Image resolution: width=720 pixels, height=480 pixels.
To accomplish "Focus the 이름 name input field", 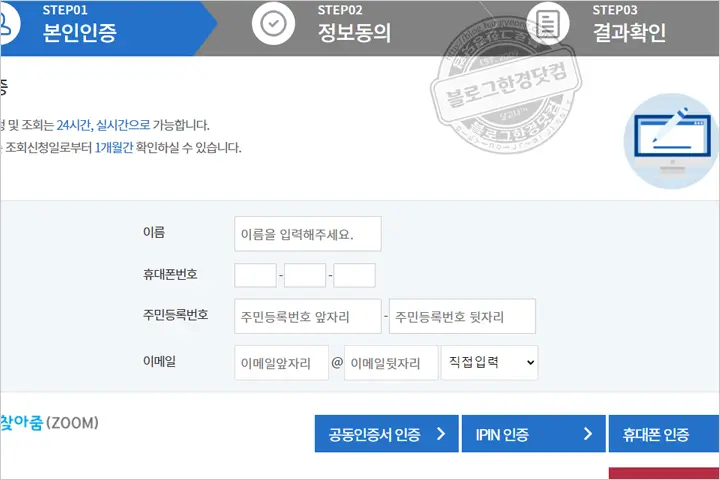I will (x=308, y=234).
